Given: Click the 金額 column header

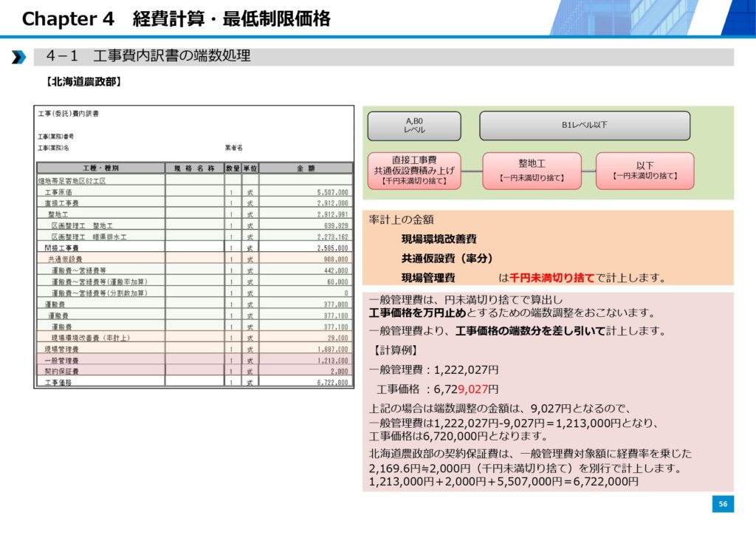Looking at the screenshot, I should 306,168.
